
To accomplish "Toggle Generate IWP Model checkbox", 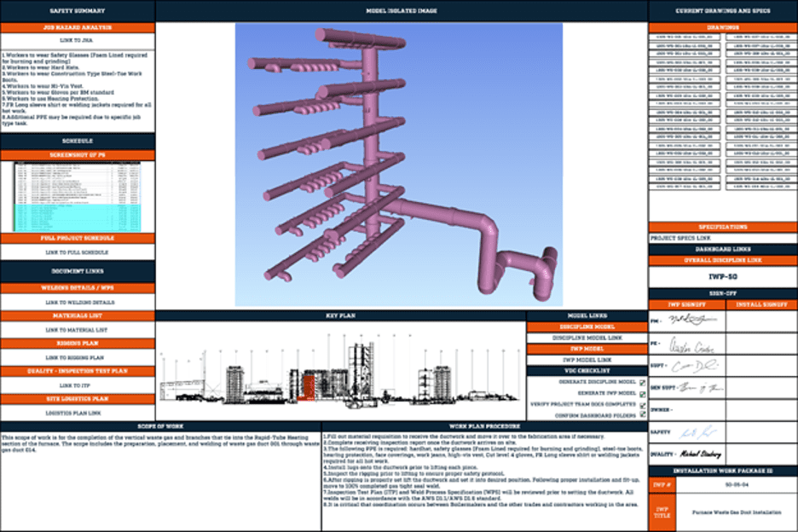I will pos(642,394).
